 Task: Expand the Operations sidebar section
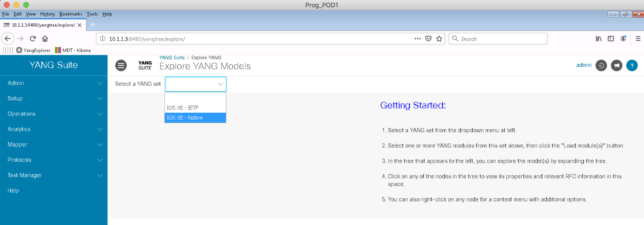click(54, 114)
